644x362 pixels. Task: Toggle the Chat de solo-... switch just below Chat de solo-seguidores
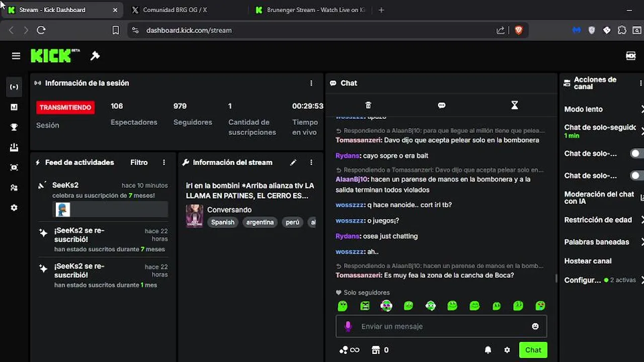637,153
